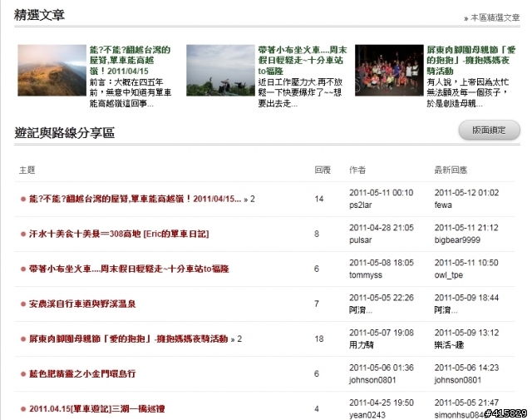Open the night riders group photo thumbnail

click(389, 71)
